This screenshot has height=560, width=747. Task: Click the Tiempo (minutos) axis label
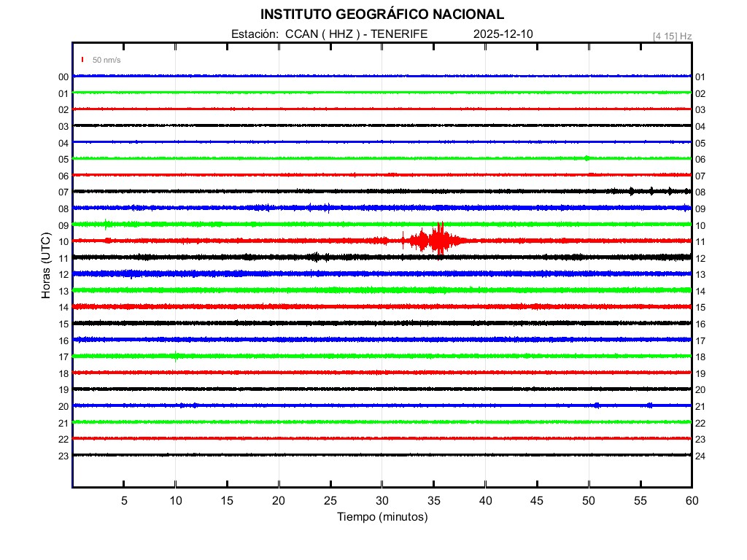[x=382, y=517]
